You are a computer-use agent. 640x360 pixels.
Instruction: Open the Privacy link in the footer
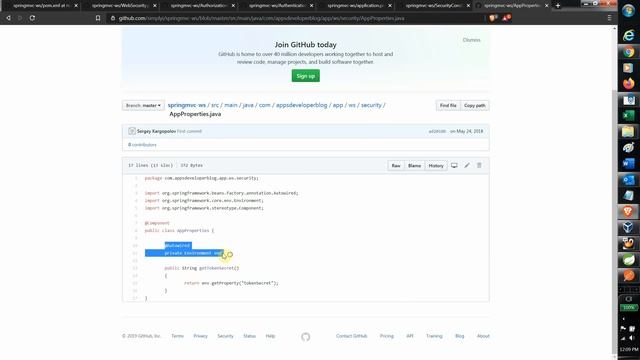pyautogui.click(x=200, y=336)
